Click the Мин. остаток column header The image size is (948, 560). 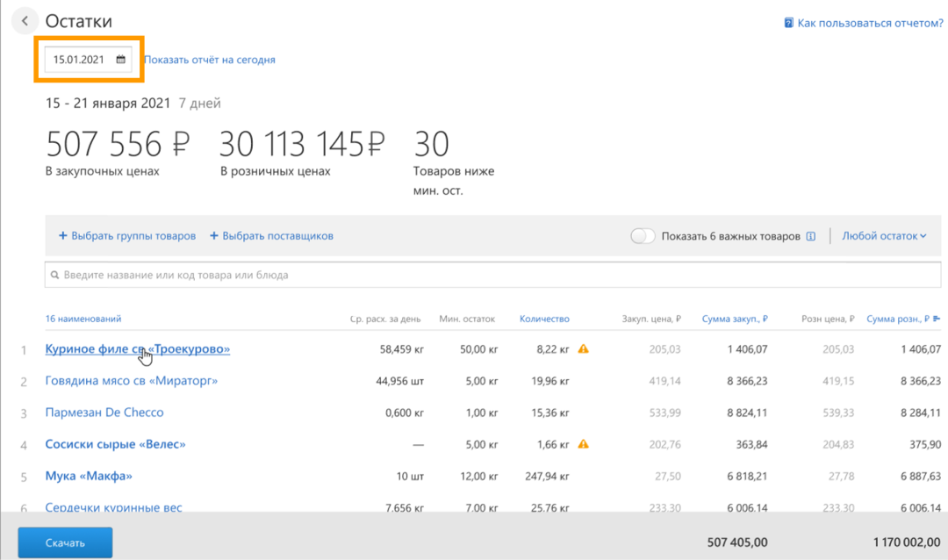[467, 319]
